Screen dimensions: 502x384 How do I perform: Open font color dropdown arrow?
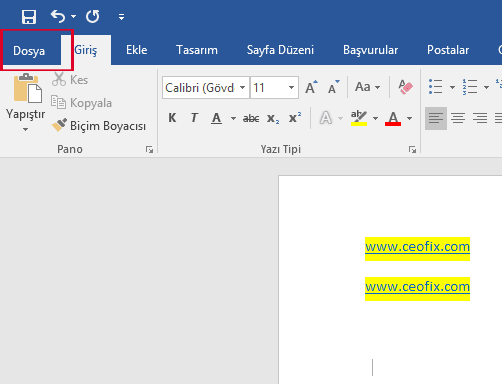point(409,118)
